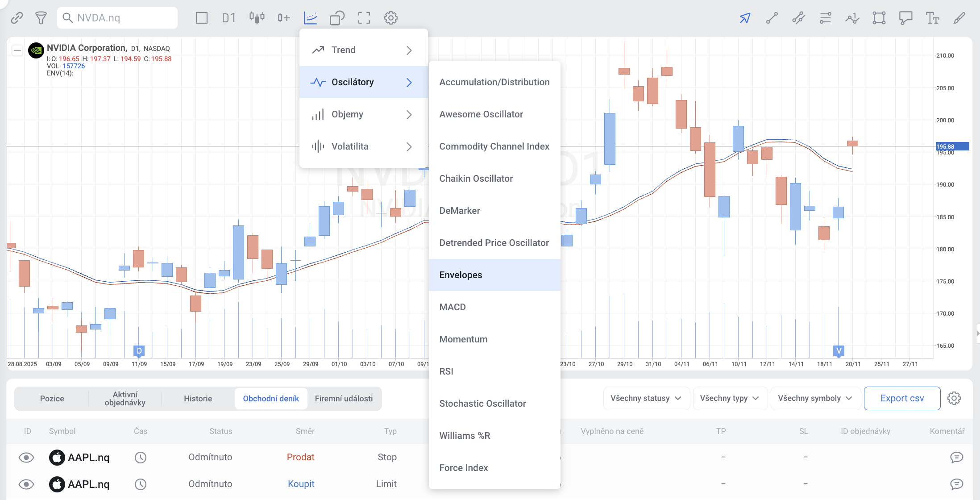Select the text annotation tool
The height and width of the screenshot is (500, 980).
coord(932,18)
